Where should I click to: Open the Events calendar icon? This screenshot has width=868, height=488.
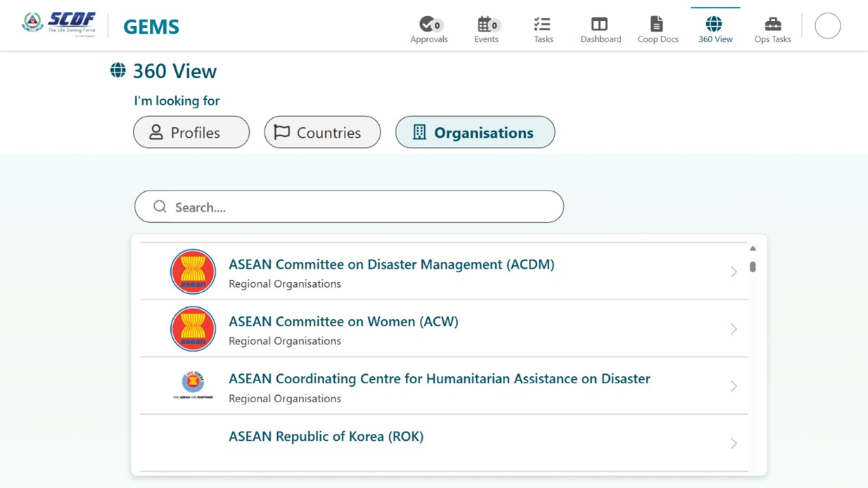(485, 24)
